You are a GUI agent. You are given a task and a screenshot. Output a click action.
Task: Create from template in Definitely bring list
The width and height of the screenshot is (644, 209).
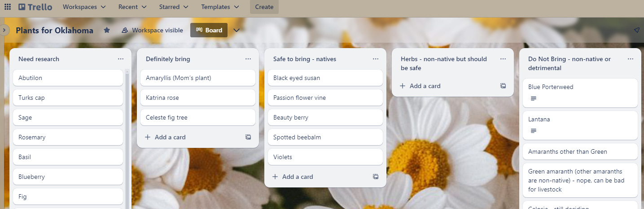[248, 137]
